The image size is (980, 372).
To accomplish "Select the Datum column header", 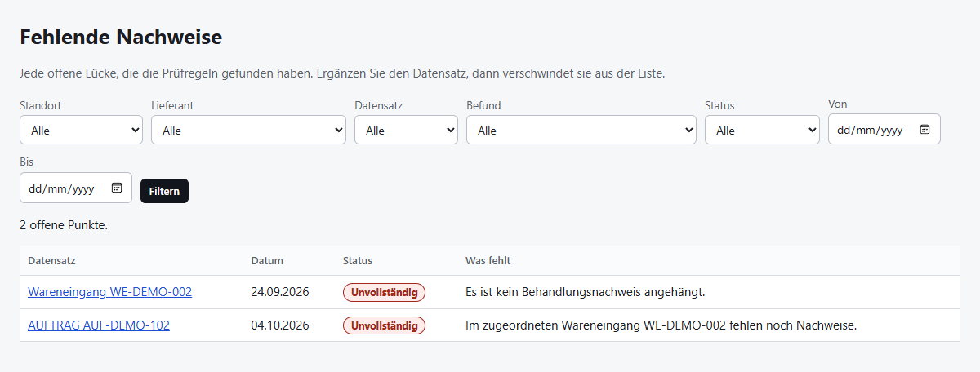I will (x=267, y=261).
